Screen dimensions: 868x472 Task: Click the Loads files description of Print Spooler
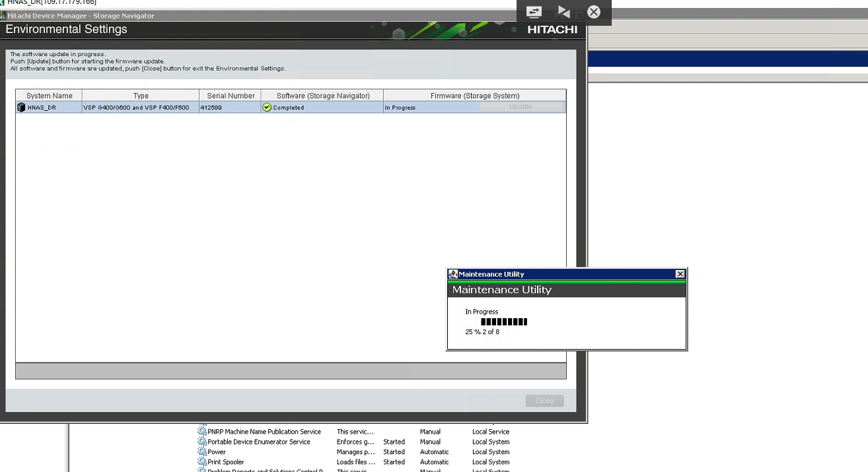click(355, 462)
